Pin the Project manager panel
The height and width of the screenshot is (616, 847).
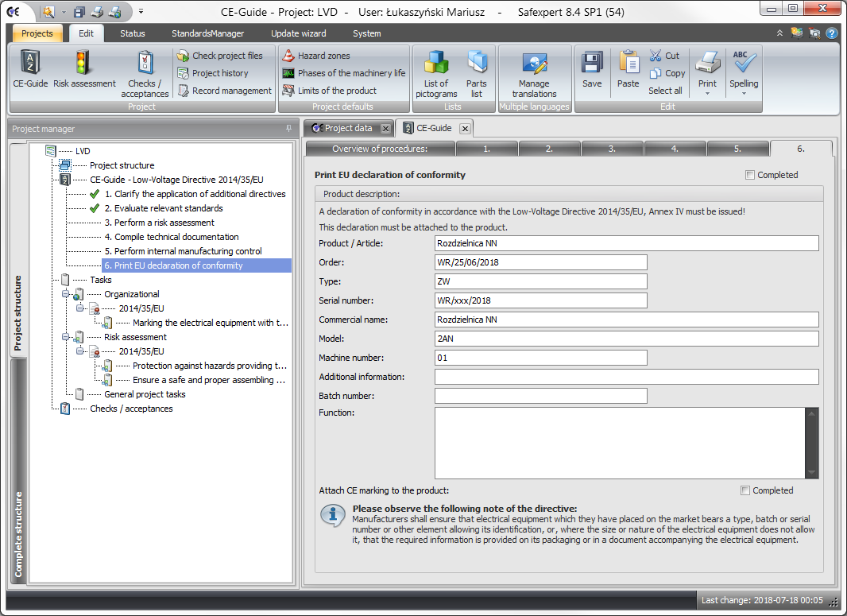point(288,129)
